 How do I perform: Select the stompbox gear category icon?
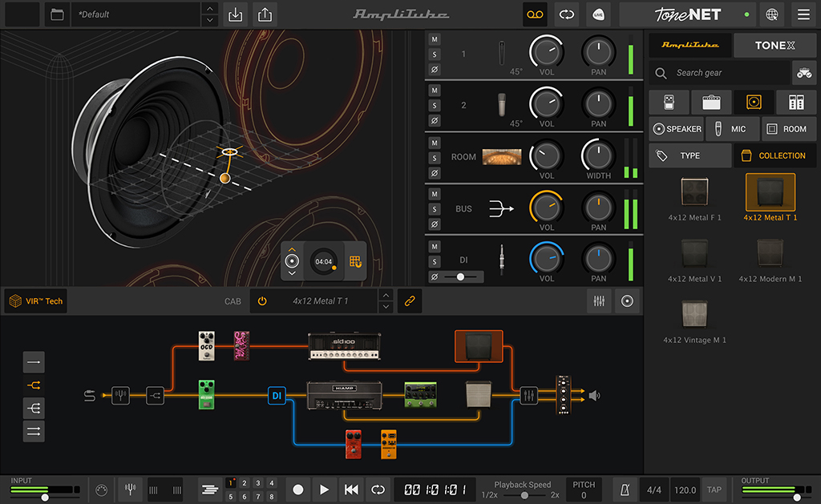(669, 102)
